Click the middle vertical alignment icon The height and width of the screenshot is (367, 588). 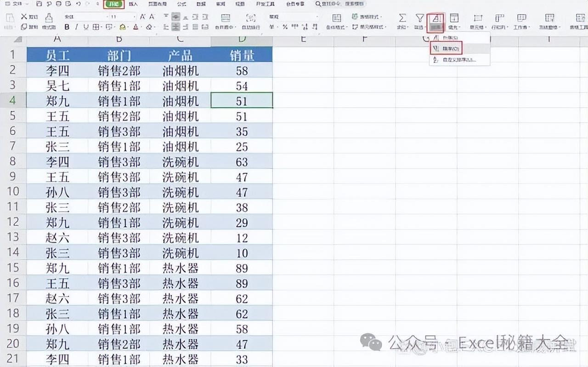click(176, 17)
